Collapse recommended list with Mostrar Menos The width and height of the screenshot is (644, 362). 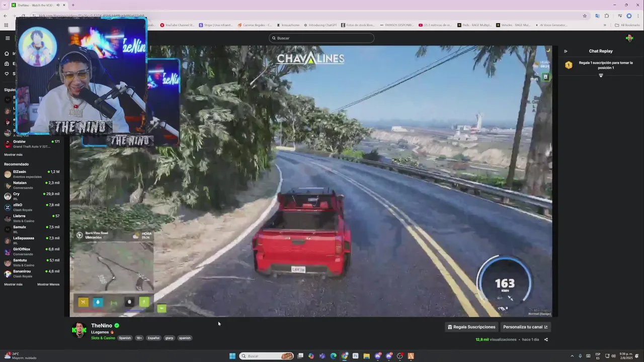(48, 285)
